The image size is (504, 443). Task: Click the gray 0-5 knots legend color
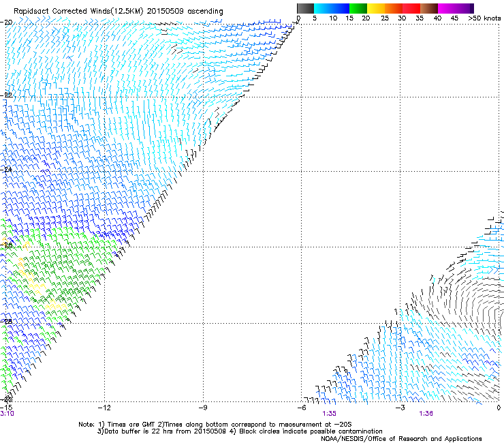pyautogui.click(x=305, y=8)
